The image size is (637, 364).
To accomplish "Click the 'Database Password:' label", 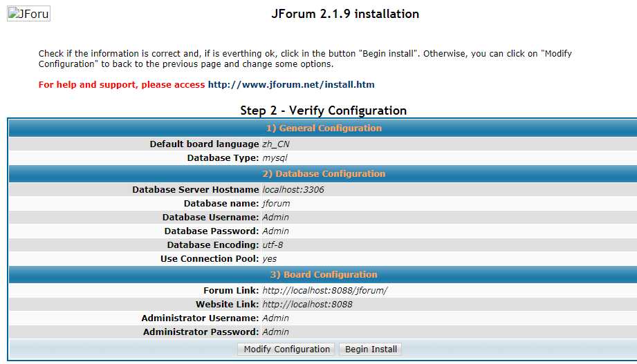I will tap(212, 231).
